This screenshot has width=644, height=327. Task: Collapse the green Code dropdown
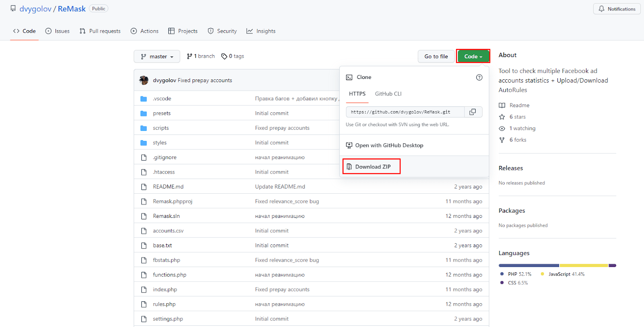pyautogui.click(x=473, y=56)
